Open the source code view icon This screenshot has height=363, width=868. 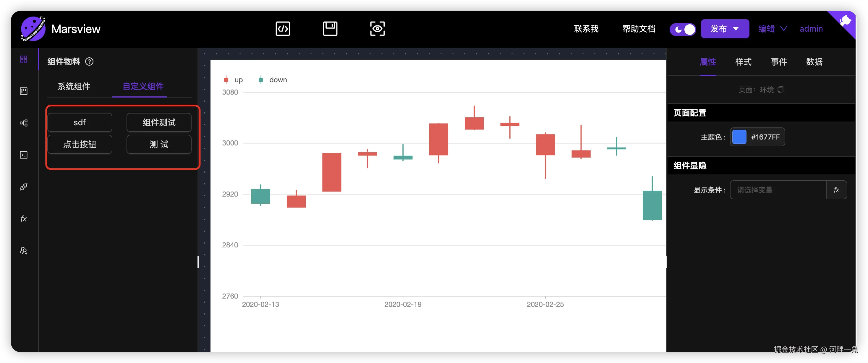click(283, 29)
